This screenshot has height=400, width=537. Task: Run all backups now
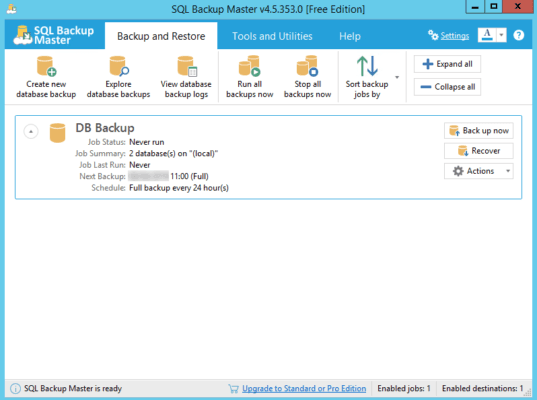coord(250,77)
